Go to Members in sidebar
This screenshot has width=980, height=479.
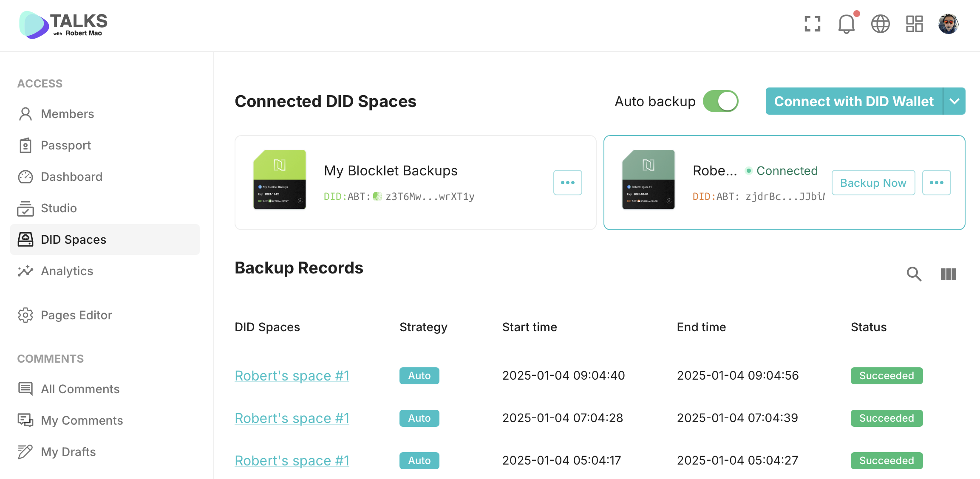67,114
